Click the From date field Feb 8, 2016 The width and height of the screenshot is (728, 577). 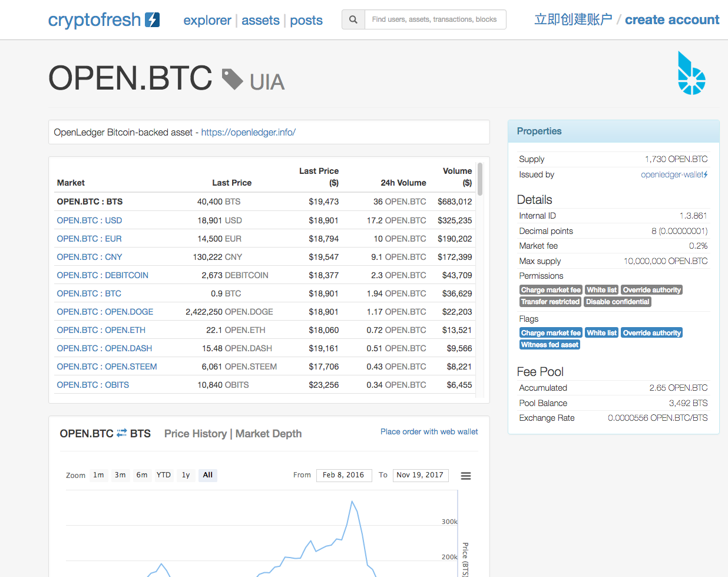[x=344, y=475]
